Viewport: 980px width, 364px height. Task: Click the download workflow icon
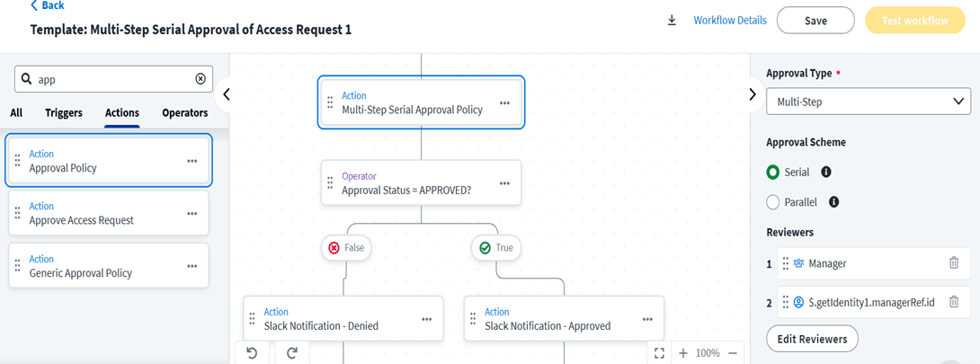[x=672, y=21]
